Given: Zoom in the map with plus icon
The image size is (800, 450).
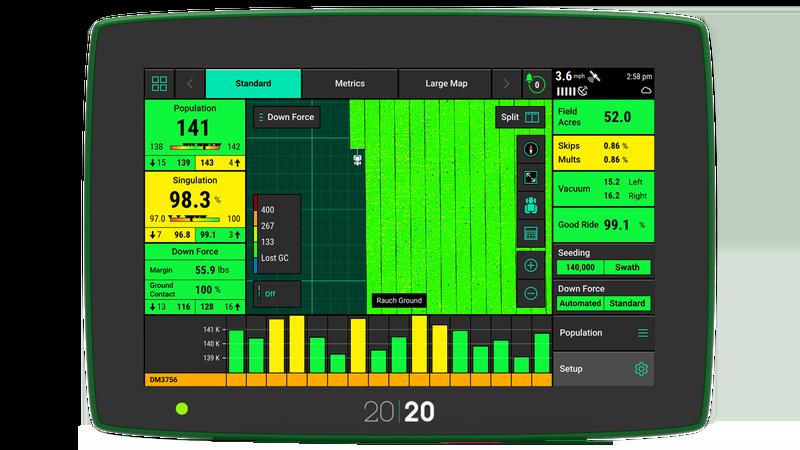Looking at the screenshot, I should pos(531,265).
